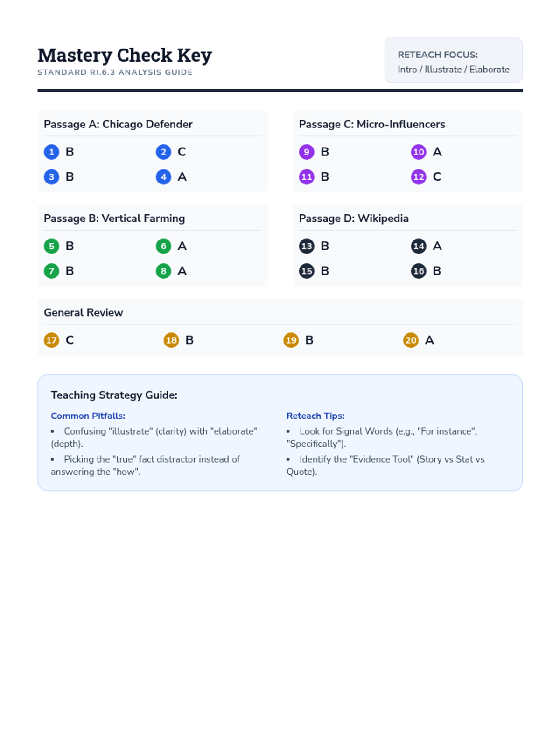Click the General Review heading
Image resolution: width=560 pixels, height=747 pixels.
(84, 313)
